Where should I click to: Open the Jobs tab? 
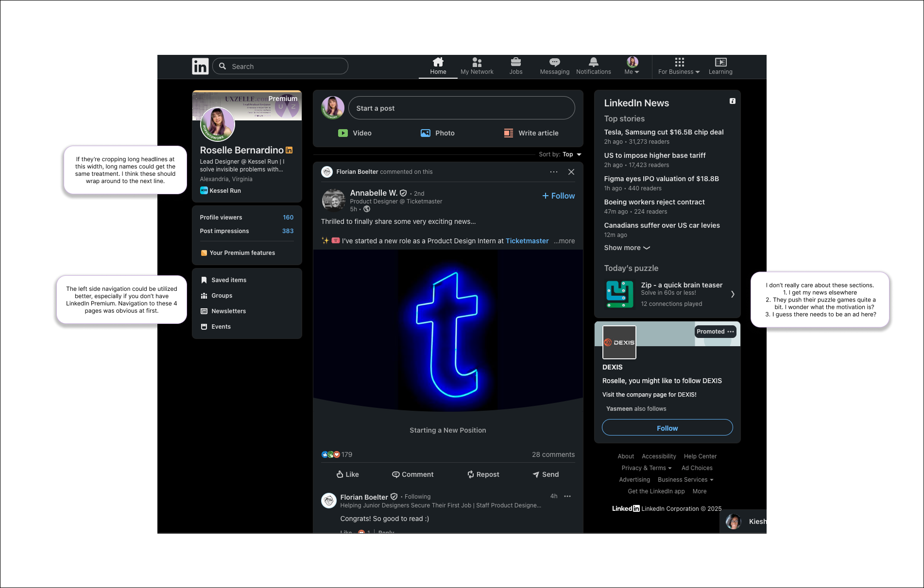click(x=516, y=67)
